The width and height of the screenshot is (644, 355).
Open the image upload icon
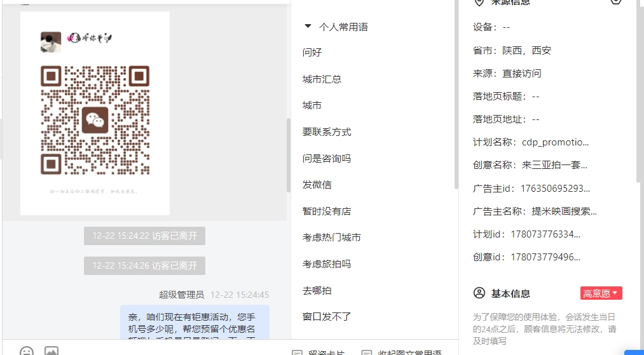(51, 351)
